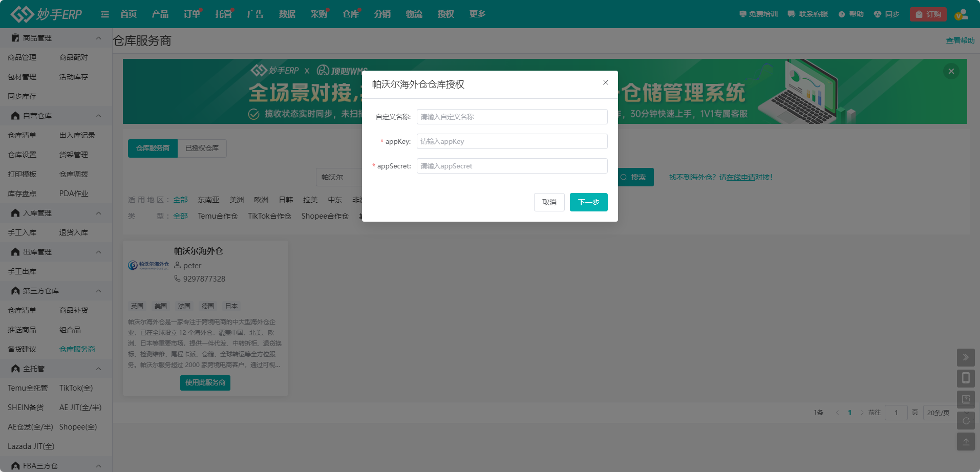Collapse the 自营仓库 sidebar section

98,116
